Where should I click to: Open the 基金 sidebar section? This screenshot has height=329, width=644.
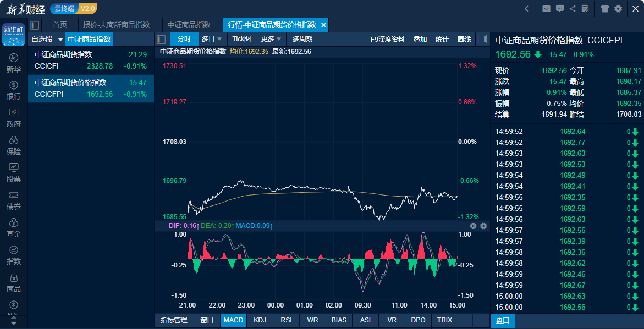point(14,228)
